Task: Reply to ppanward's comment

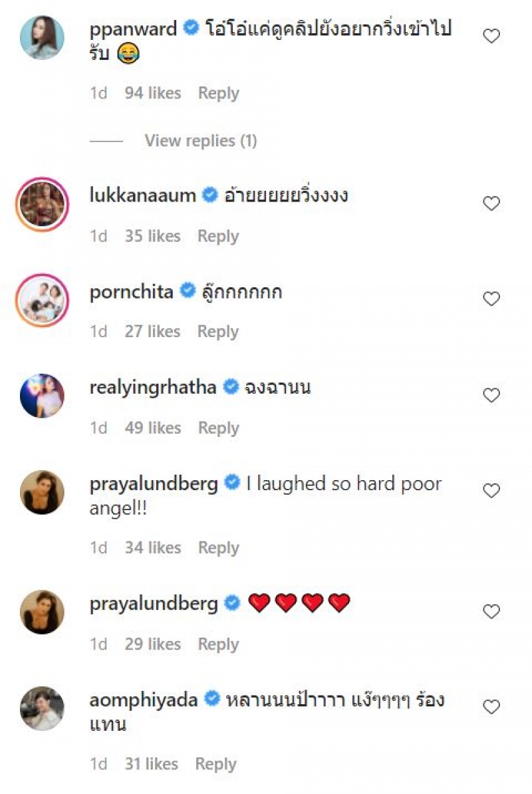Action: pos(218,93)
